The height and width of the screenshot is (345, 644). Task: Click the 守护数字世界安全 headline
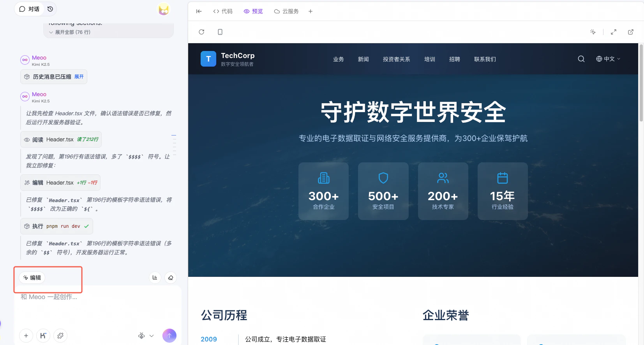tap(413, 112)
